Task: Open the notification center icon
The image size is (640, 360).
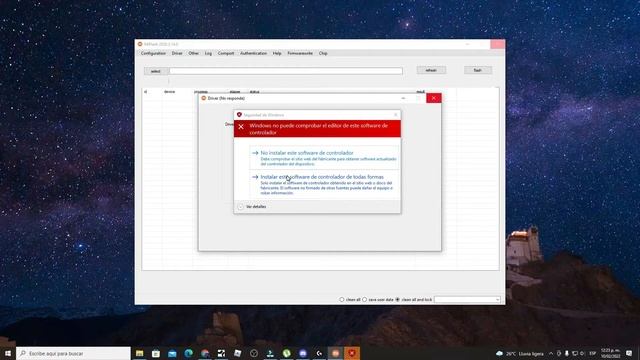Action: pyautogui.click(x=629, y=353)
